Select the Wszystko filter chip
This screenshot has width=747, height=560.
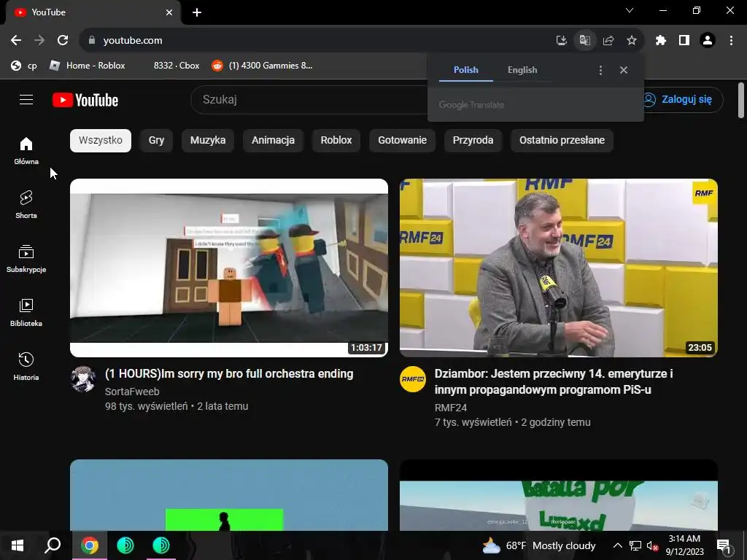(x=101, y=141)
